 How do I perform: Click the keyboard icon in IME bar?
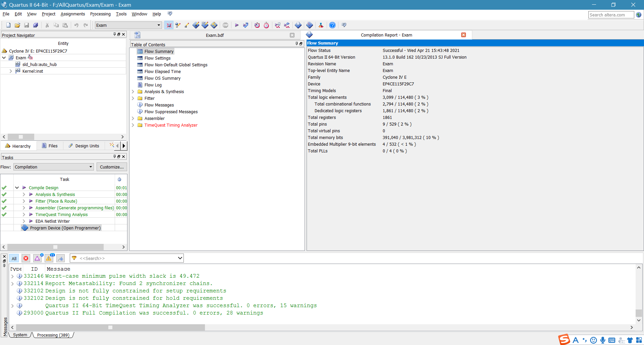click(x=612, y=340)
